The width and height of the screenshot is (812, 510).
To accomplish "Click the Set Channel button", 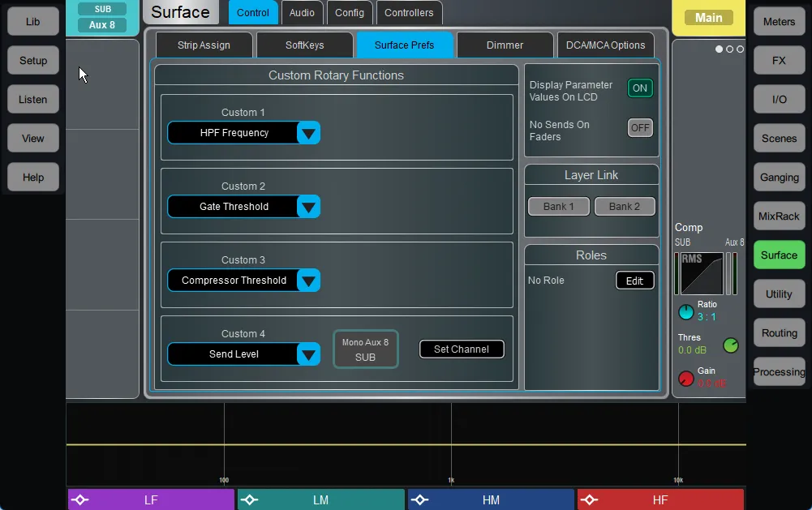I will click(x=462, y=349).
